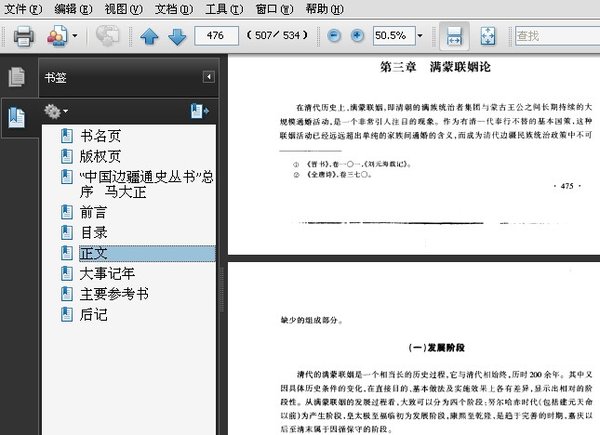Click the page number field showing 476
This screenshot has height=435, width=600.
pos(216,36)
